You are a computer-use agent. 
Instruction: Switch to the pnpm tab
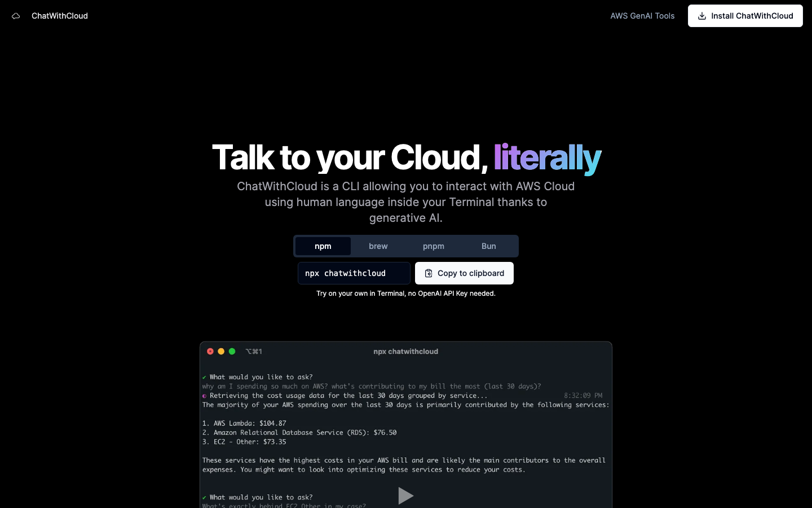point(434,246)
